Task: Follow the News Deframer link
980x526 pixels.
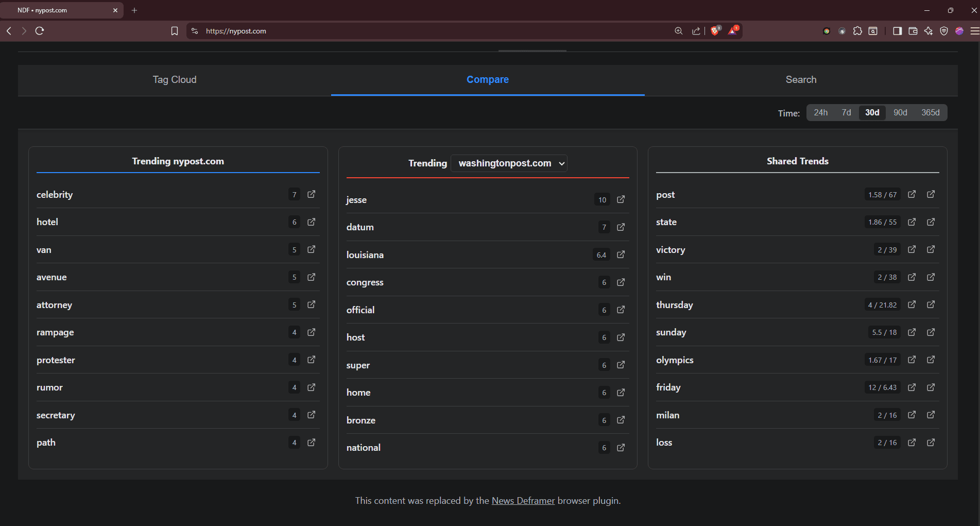Action: (x=523, y=501)
